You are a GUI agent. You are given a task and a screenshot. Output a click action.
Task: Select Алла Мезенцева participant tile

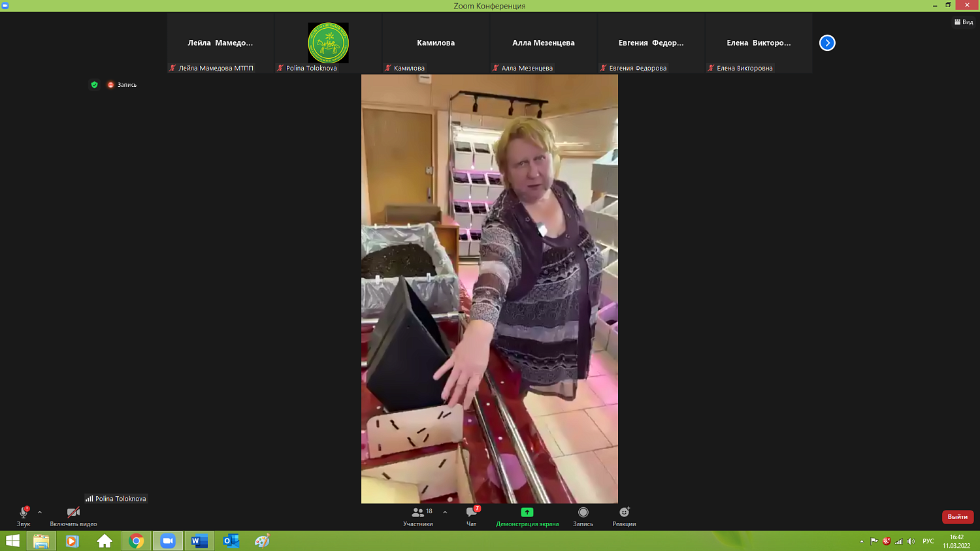click(544, 43)
